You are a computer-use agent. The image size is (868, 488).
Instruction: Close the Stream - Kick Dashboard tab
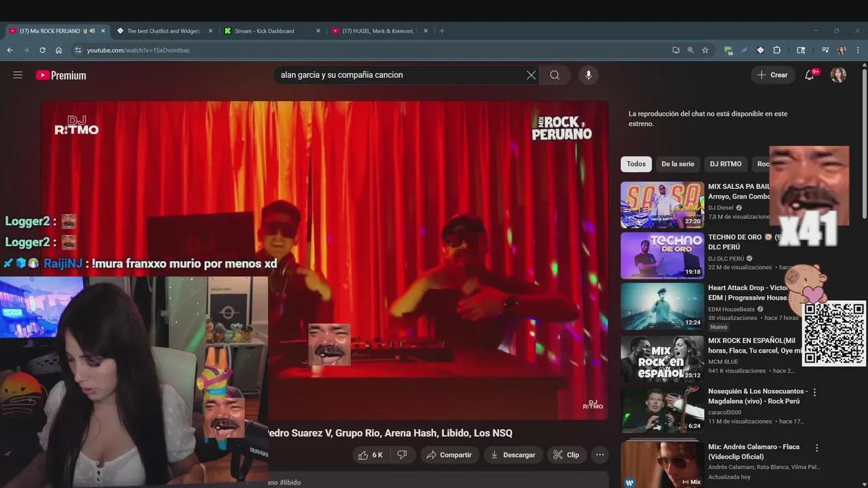click(x=318, y=31)
